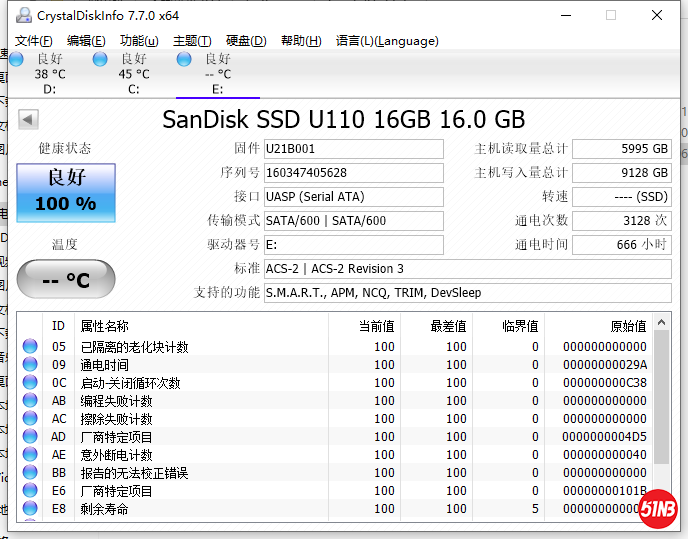Select the C: drive status orb
This screenshot has height=539, width=688.
click(100, 60)
